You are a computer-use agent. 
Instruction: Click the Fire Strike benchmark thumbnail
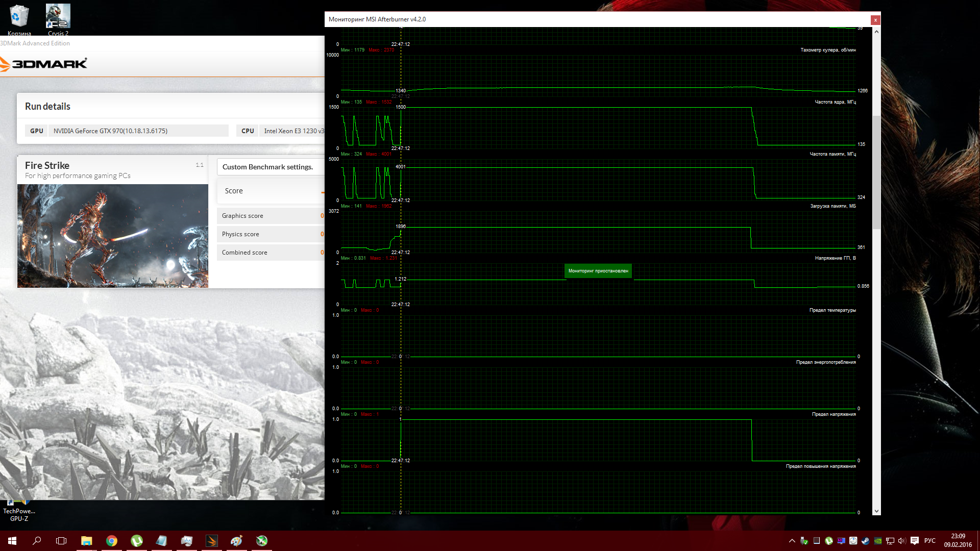[x=113, y=236]
